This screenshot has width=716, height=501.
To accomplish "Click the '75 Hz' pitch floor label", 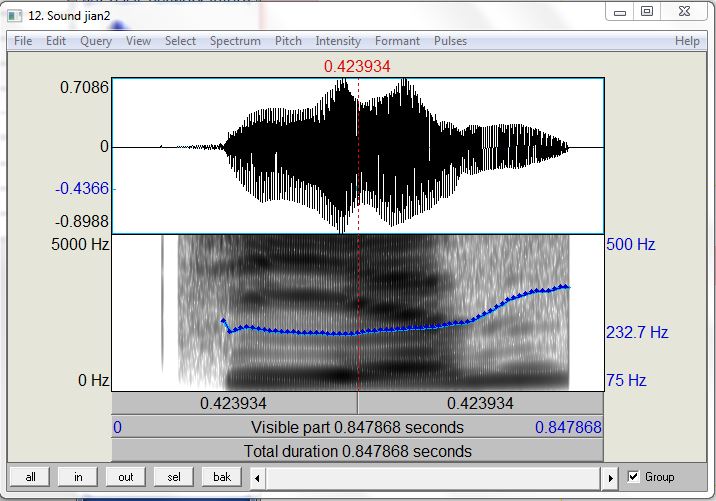I will point(626,380).
